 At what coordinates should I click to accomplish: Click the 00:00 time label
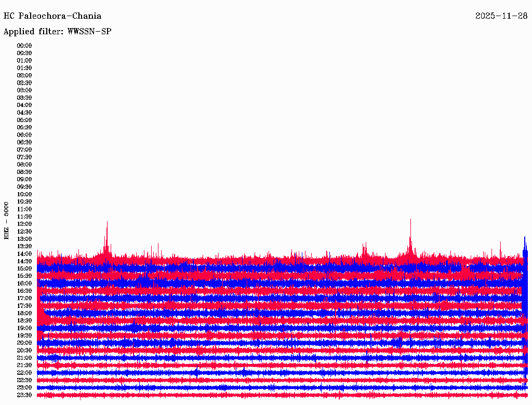tap(24, 46)
